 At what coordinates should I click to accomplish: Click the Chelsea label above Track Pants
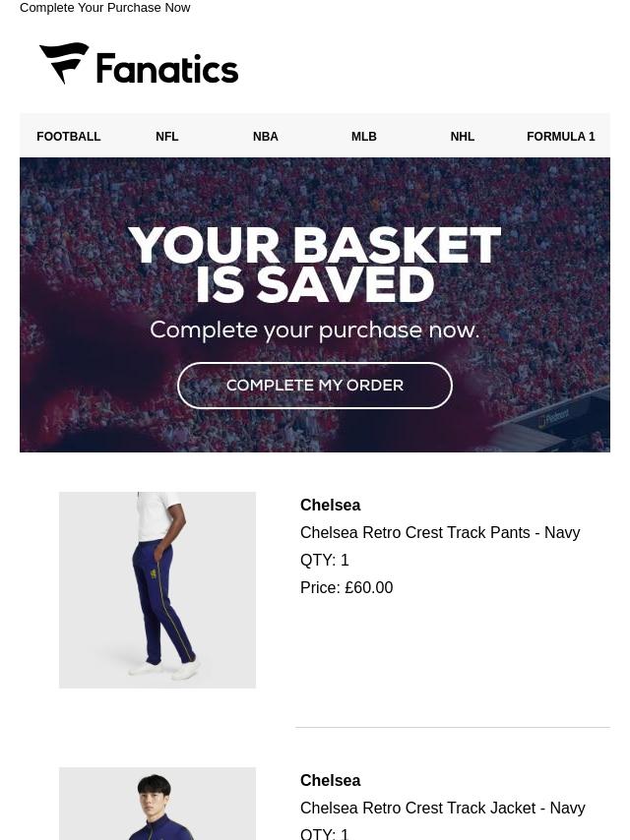[x=330, y=505]
